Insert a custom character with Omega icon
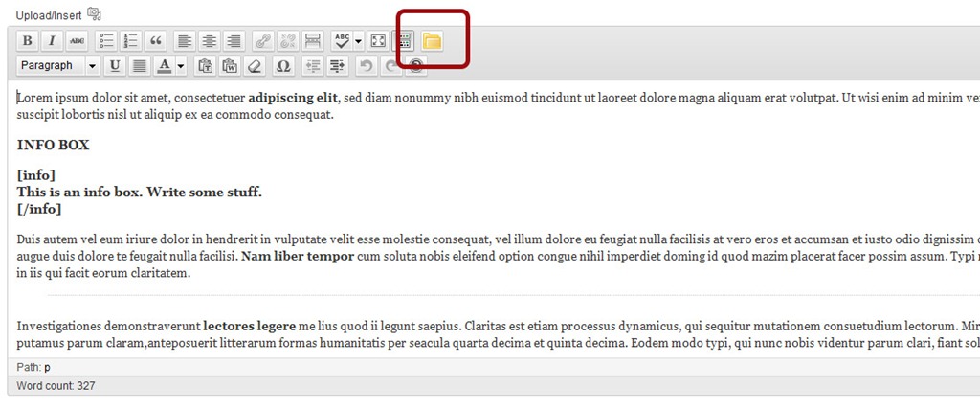This screenshot has height=409, width=980. [283, 66]
